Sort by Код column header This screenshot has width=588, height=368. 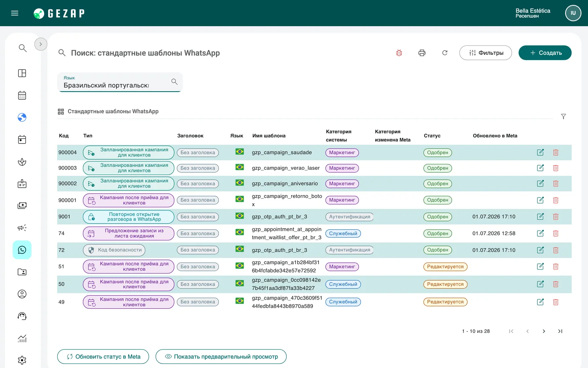click(64, 136)
